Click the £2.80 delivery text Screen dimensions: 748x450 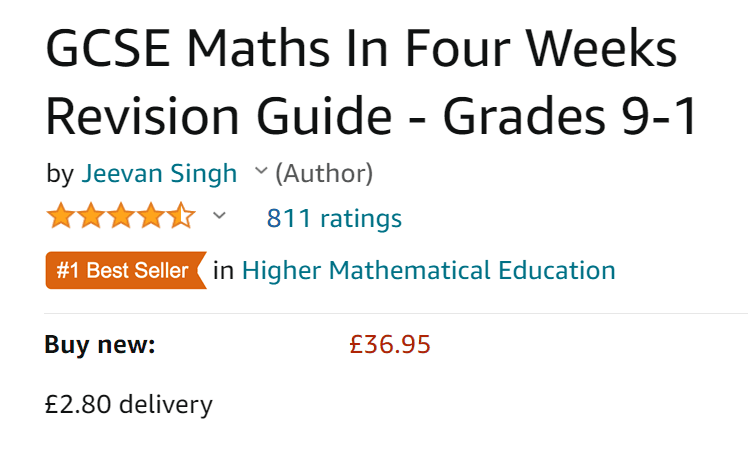tap(128, 405)
